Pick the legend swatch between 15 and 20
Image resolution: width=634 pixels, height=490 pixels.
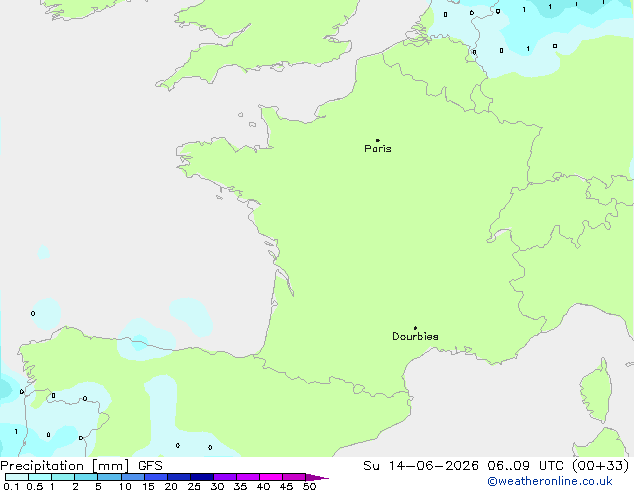tap(156, 477)
